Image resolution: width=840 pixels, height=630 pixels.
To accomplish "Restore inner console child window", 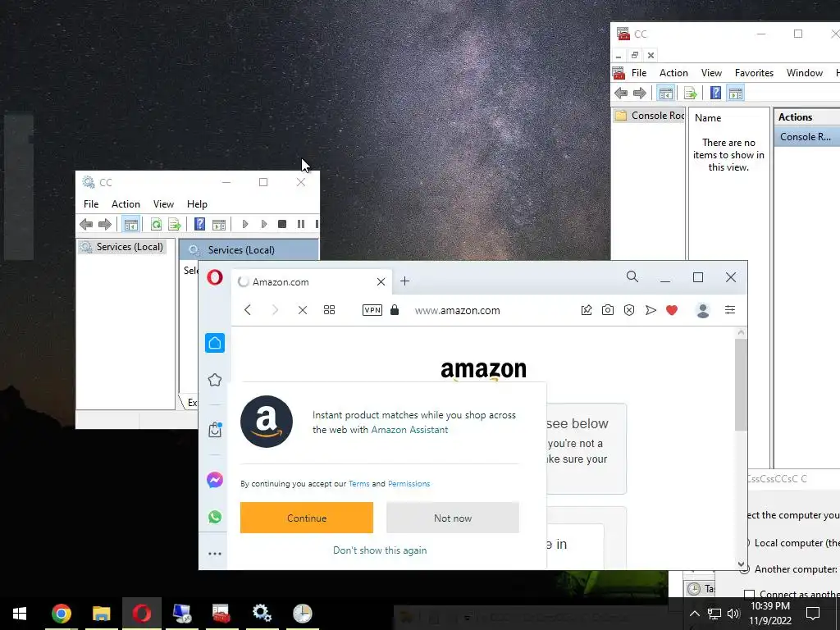I will 635,55.
